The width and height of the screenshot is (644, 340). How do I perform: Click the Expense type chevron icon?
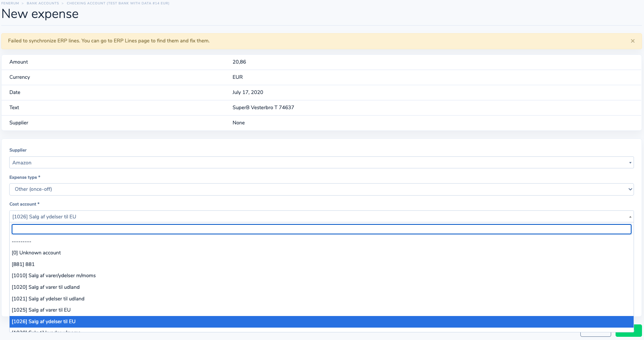point(630,189)
